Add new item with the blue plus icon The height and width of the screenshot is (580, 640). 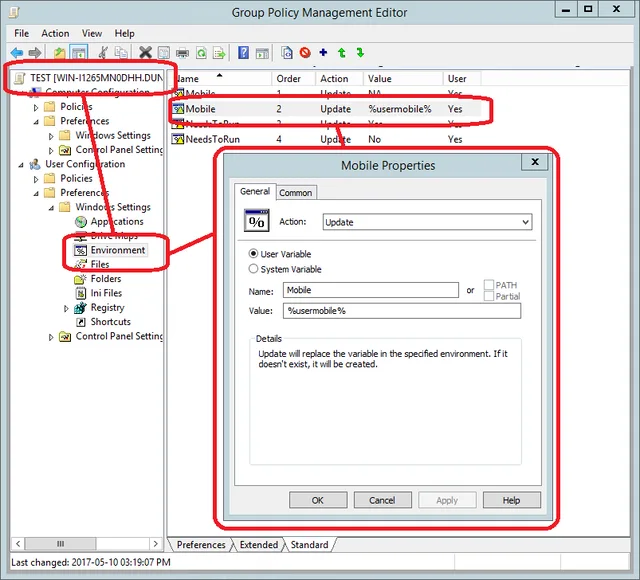click(323, 52)
